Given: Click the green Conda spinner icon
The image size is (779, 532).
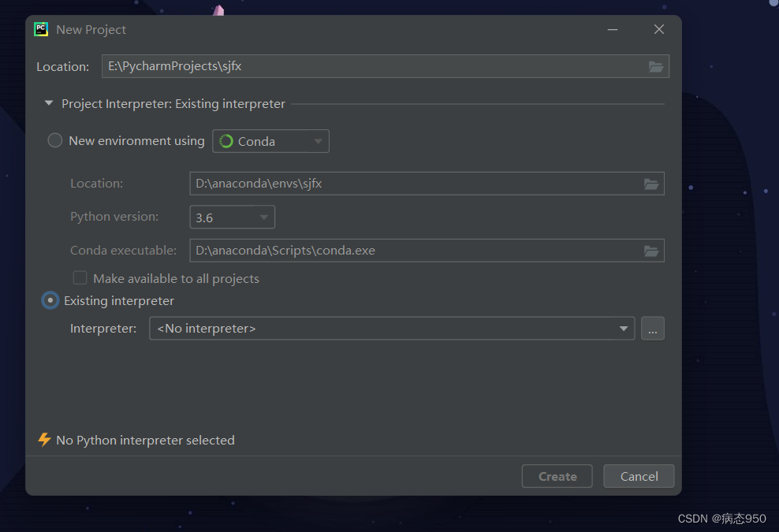Looking at the screenshot, I should pos(226,141).
